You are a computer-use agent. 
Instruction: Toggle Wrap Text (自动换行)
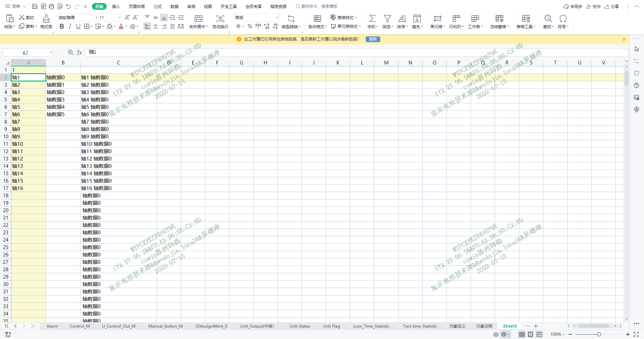[x=220, y=18]
